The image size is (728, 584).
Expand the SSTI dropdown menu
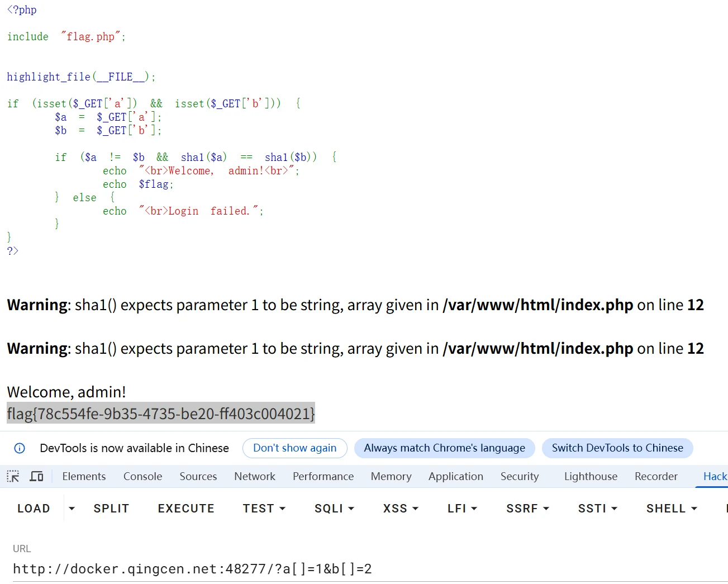597,509
